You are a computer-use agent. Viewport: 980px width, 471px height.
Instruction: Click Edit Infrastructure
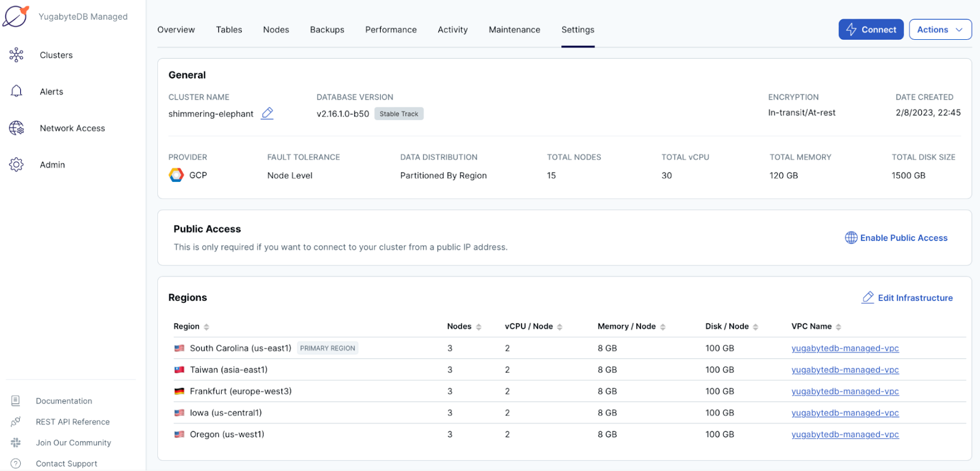click(907, 297)
